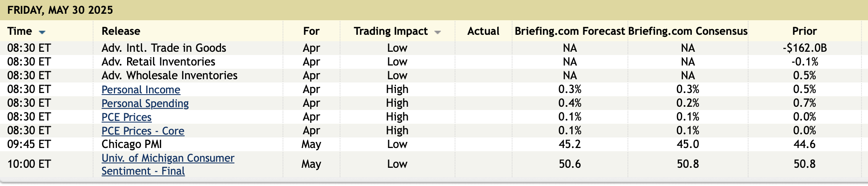The height and width of the screenshot is (186, 868).
Task: Select the Release column header
Action: click(121, 31)
